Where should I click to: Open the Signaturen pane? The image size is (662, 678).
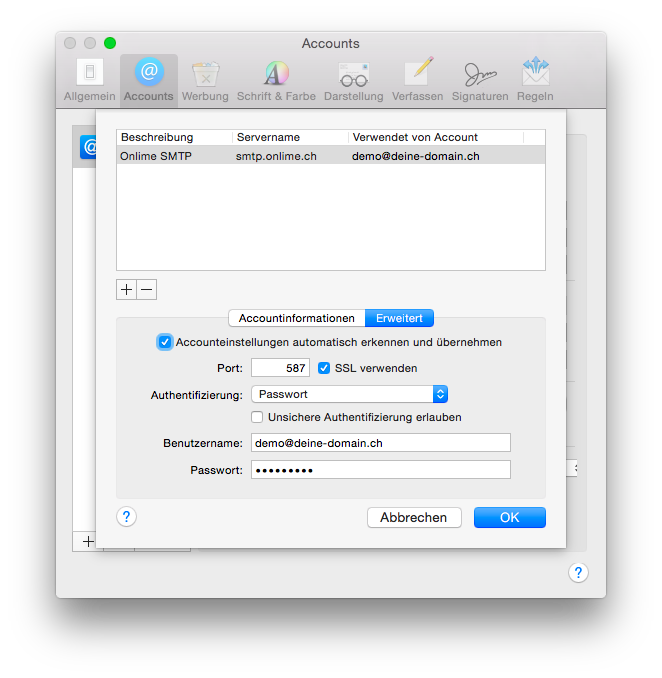pos(480,80)
